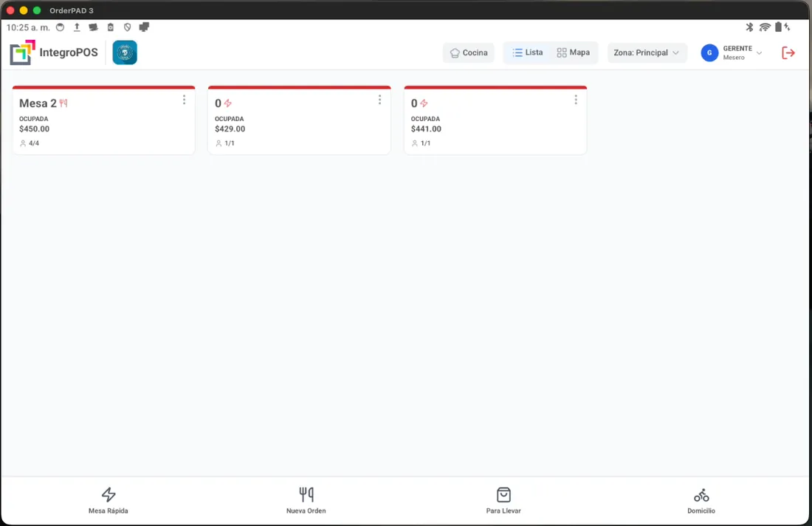This screenshot has height=526, width=812.
Task: Click the Bluetooth status icon
Action: 749,27
